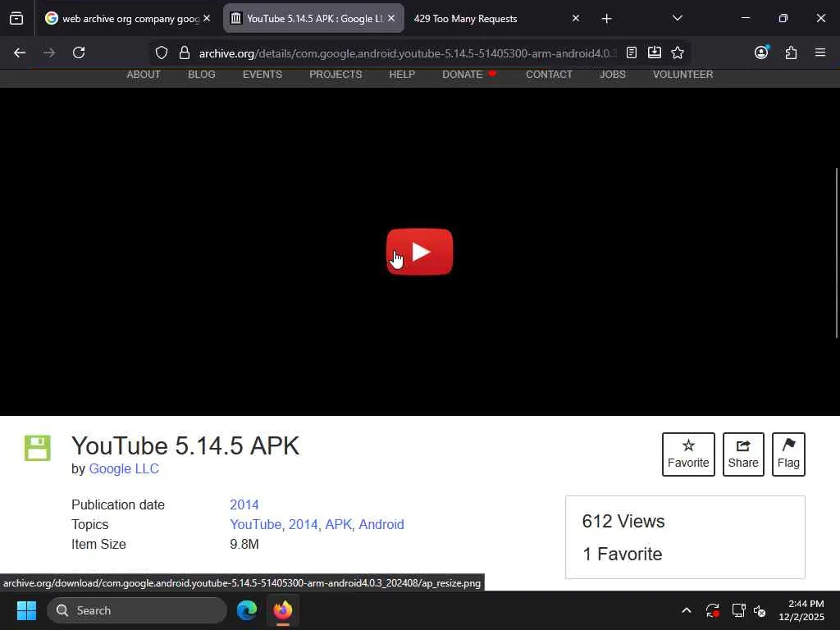Screen dimensions: 840x630
Task: Click the taskbar Search box
Action: click(x=137, y=610)
